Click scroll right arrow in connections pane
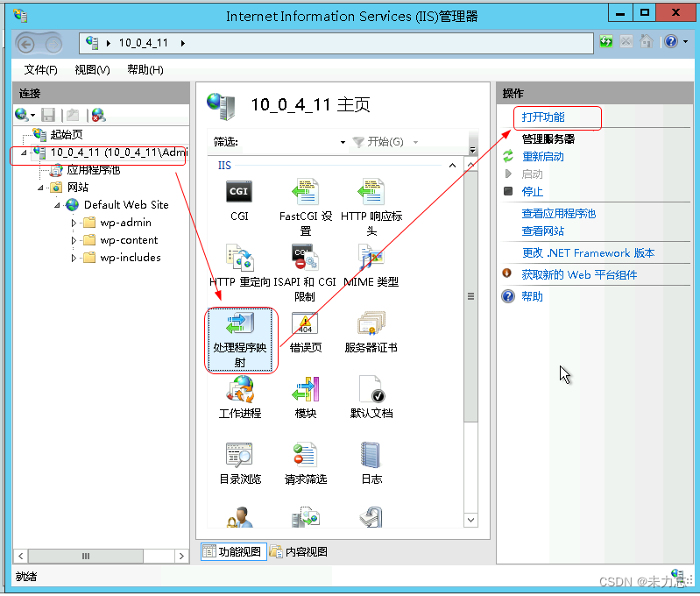 point(181,557)
